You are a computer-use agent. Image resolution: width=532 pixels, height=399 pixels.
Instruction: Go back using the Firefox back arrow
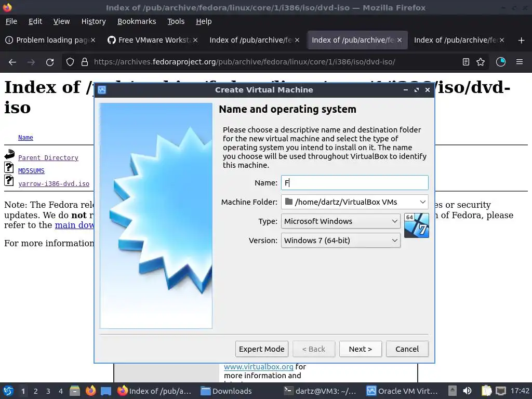12,62
